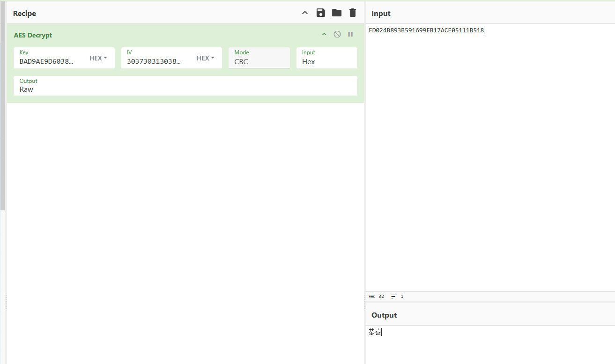615x364 pixels.
Task: Change the Input format Hex selection
Action: coord(327,58)
